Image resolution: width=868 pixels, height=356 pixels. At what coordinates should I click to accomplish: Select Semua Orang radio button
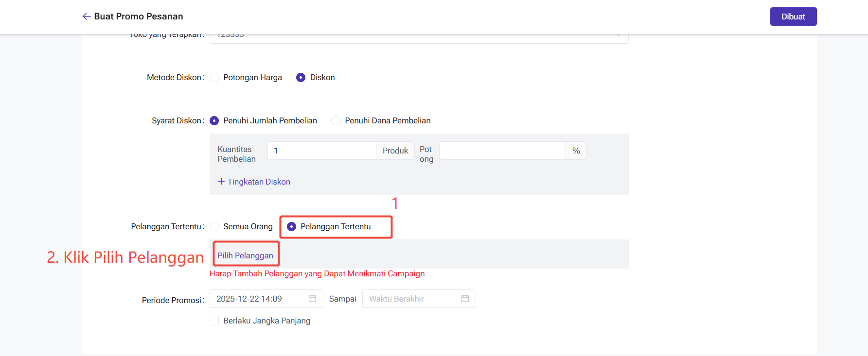tap(214, 227)
